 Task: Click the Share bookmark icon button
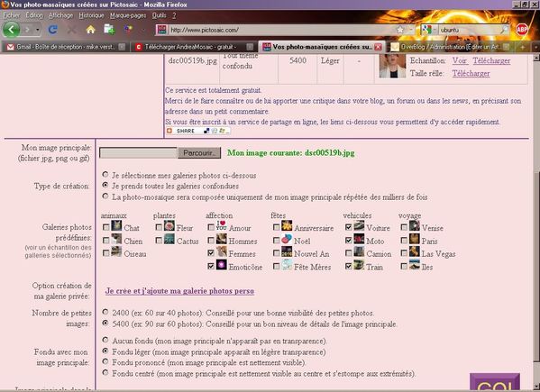[x=198, y=131]
